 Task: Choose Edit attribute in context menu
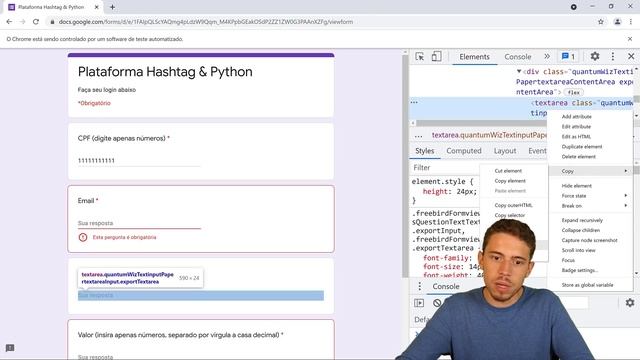576,127
